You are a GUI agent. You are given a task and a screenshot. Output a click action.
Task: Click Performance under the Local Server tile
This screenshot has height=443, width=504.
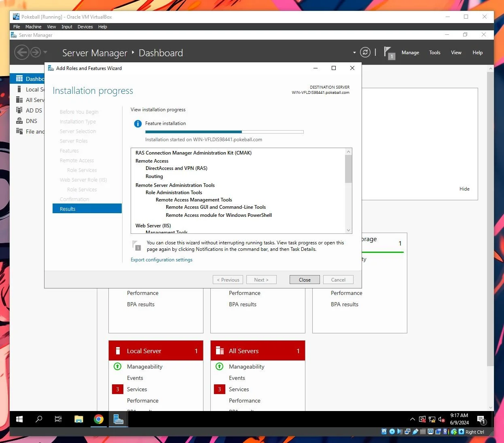coord(143,401)
